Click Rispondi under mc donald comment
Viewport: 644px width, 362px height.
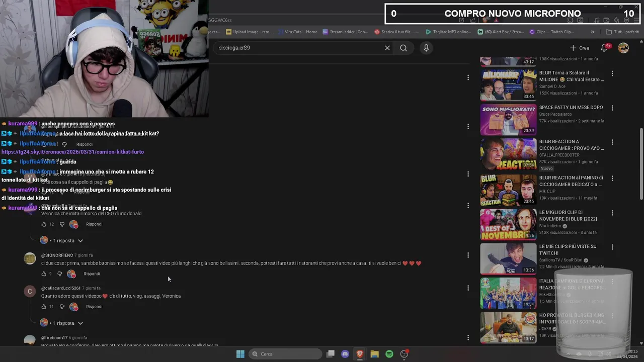click(x=94, y=224)
